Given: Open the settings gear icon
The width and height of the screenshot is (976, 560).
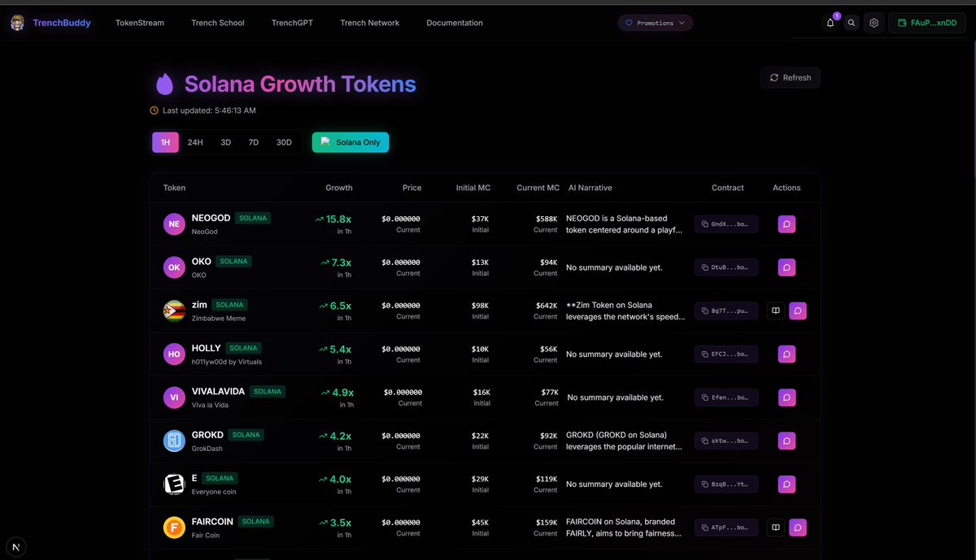Looking at the screenshot, I should (x=874, y=23).
